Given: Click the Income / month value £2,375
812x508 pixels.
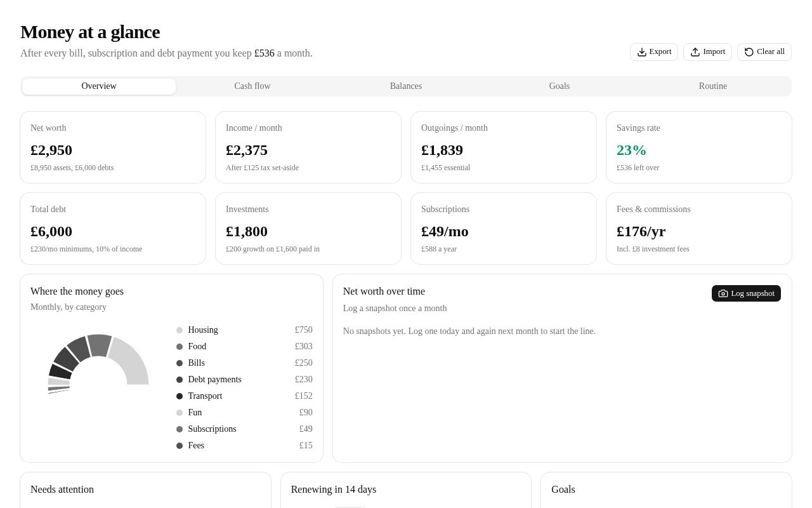Looking at the screenshot, I should point(247,150).
